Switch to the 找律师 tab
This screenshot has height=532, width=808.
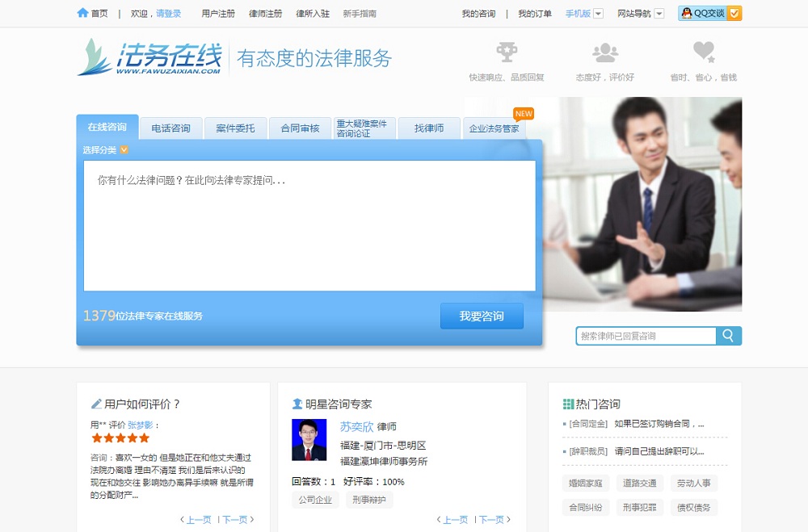point(429,128)
